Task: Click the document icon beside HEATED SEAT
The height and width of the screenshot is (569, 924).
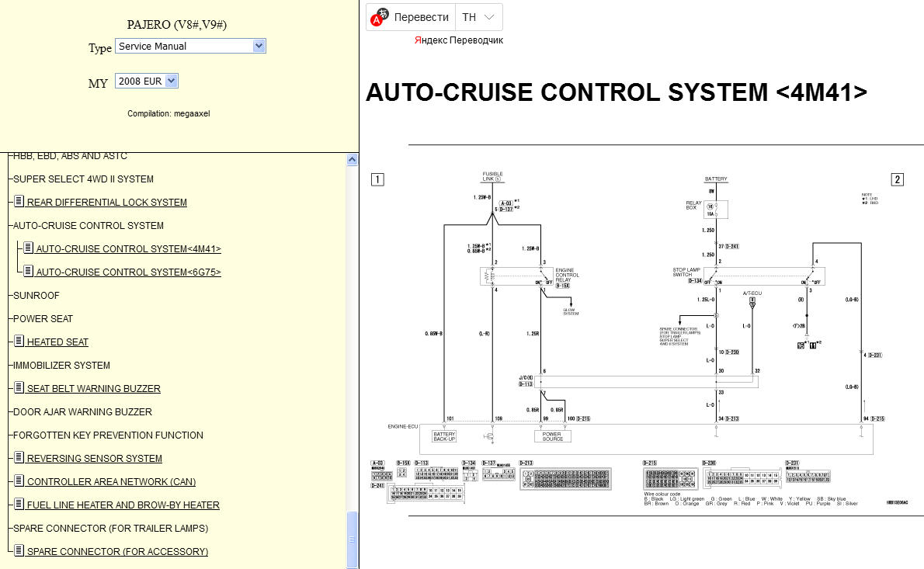Action: 19,341
